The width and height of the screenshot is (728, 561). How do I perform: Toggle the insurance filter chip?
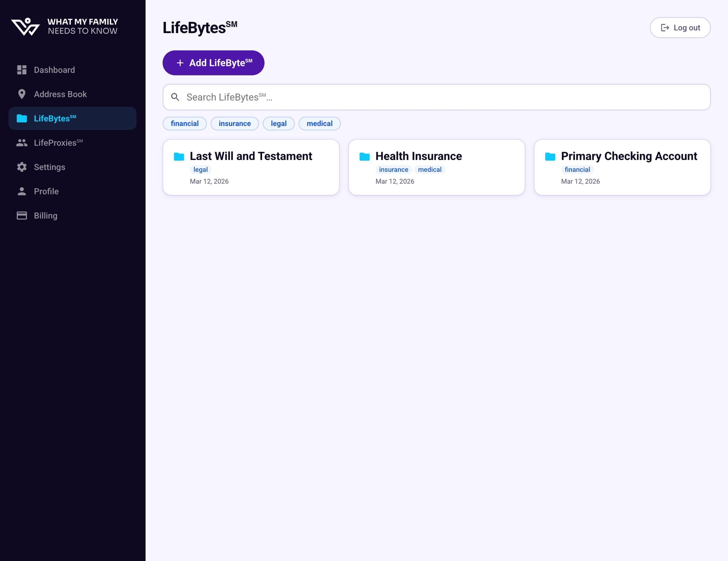(234, 123)
